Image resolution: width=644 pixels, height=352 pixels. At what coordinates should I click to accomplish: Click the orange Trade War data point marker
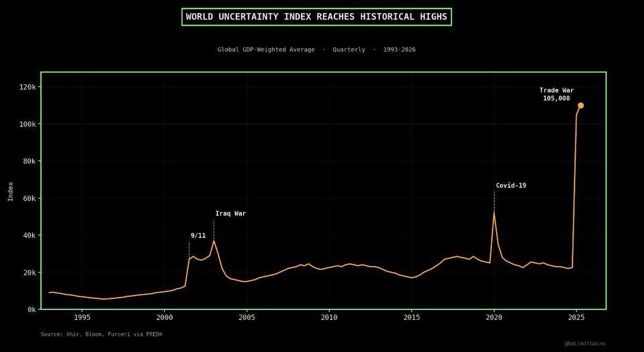[580, 106]
